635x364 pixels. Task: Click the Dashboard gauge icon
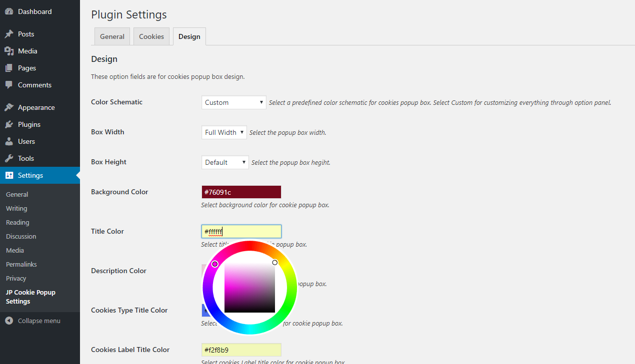click(9, 11)
